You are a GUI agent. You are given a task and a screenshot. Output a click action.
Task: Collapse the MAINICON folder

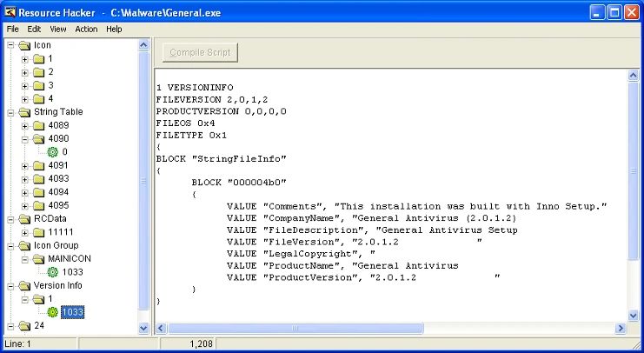25,259
